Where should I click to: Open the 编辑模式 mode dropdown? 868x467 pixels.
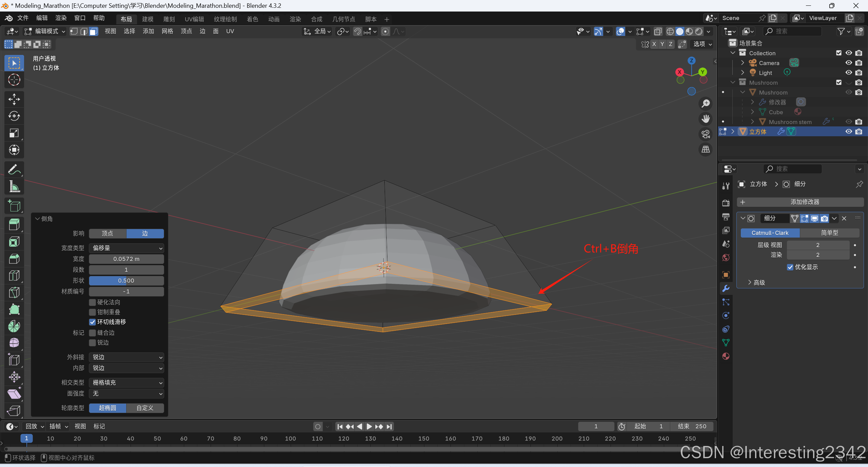[45, 32]
